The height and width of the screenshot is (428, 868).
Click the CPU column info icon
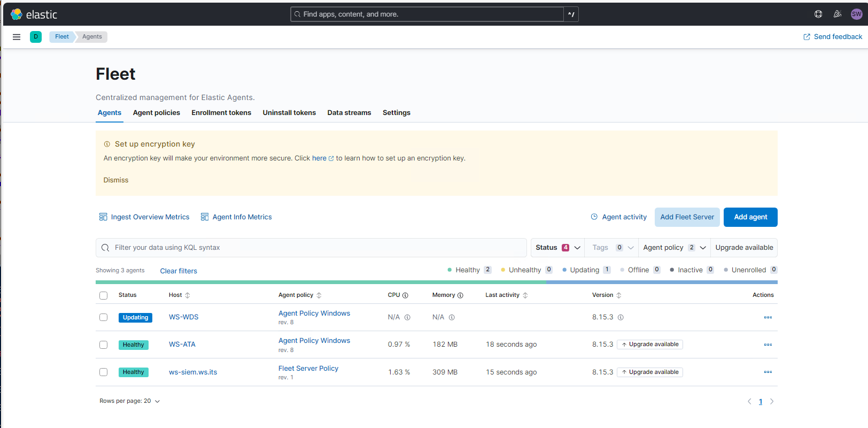pyautogui.click(x=405, y=295)
